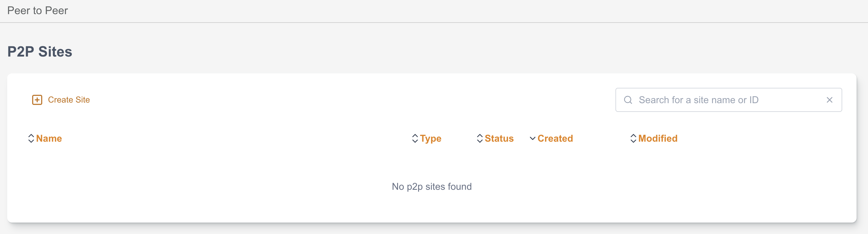This screenshot has height=234, width=868.
Task: Expand sorting options for the Type column
Action: point(415,138)
